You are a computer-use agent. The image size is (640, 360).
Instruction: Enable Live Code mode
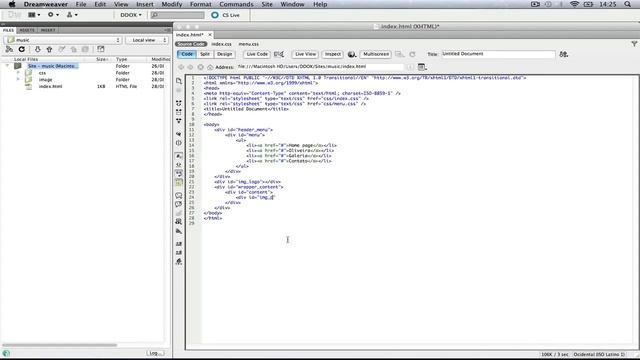(257, 54)
